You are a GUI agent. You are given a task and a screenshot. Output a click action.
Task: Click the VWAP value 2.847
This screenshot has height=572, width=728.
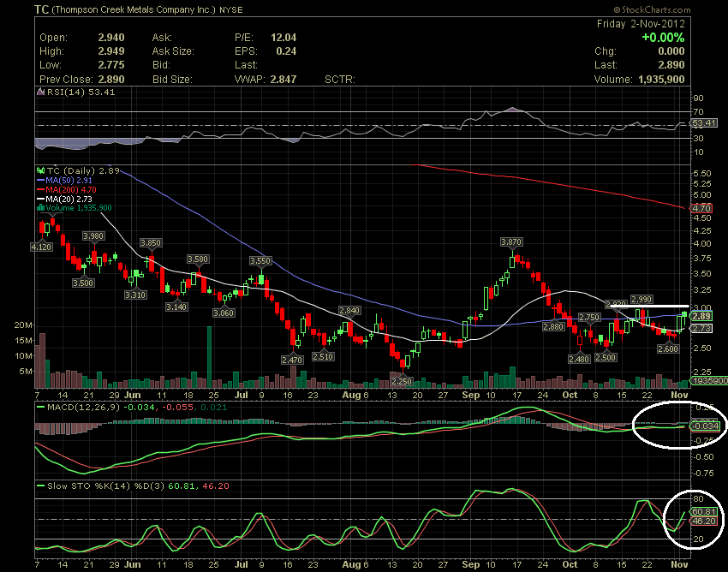pos(283,80)
